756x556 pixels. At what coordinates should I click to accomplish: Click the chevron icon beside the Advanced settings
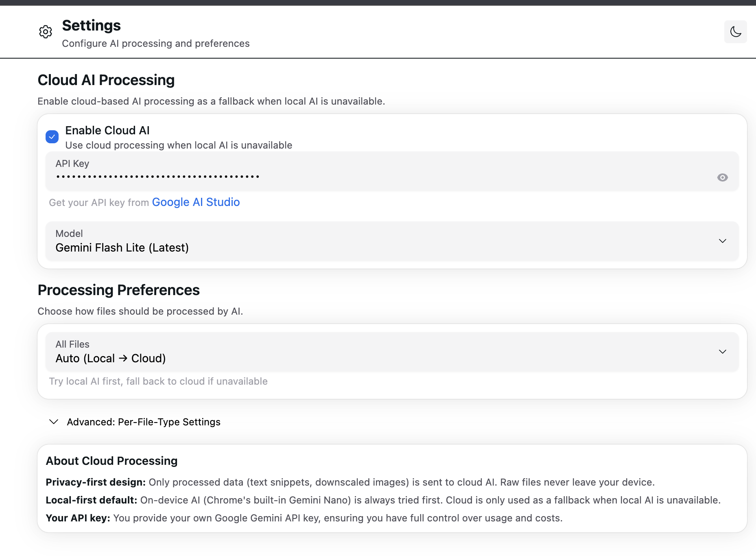pyautogui.click(x=54, y=422)
